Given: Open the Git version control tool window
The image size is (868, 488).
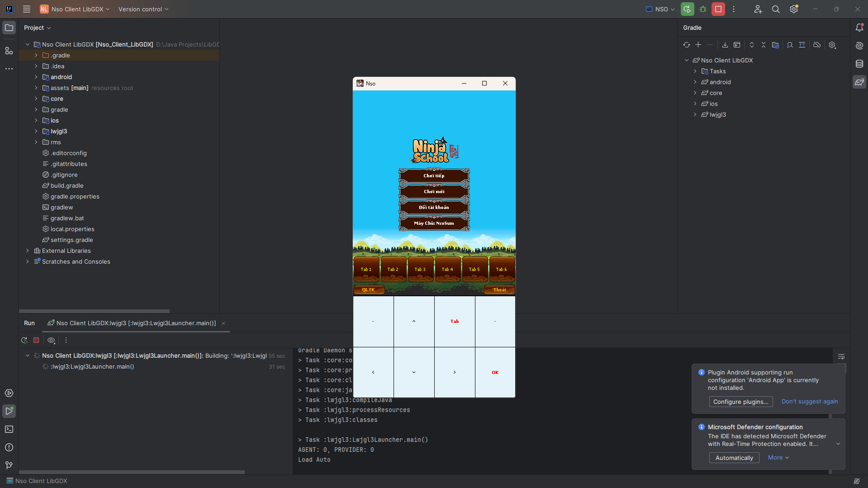Looking at the screenshot, I should click(9, 465).
